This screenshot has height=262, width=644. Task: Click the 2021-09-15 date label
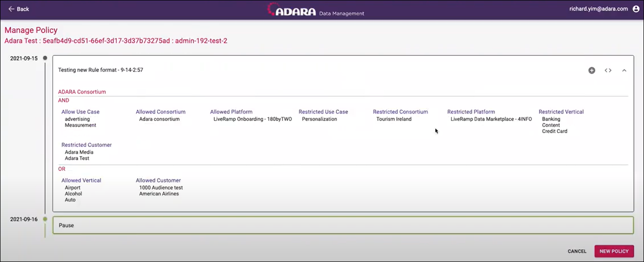pos(24,58)
